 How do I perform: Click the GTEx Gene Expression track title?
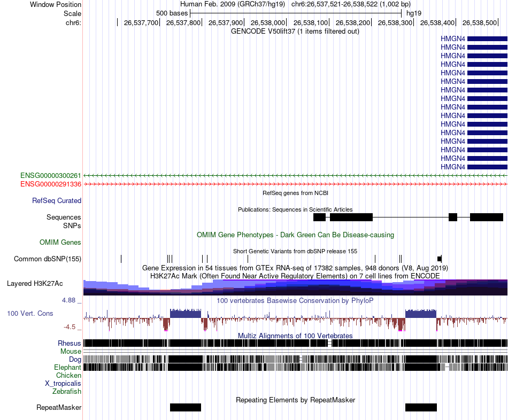[x=295, y=268]
